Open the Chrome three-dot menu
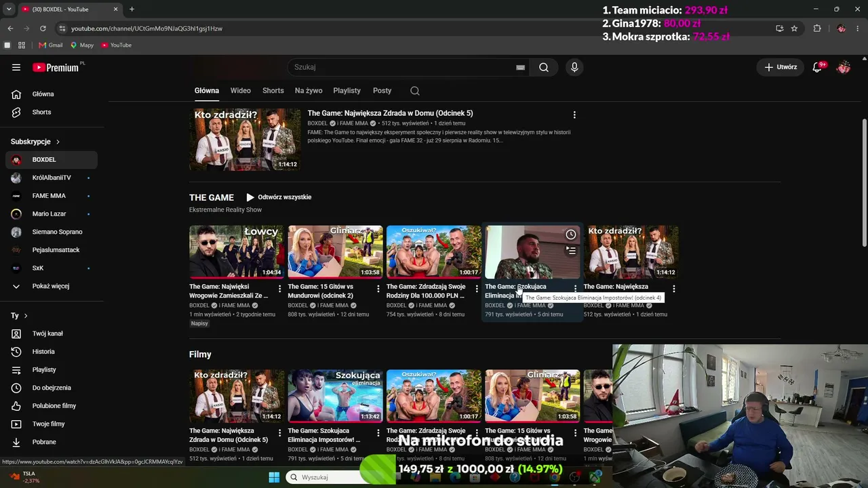This screenshot has width=868, height=488. pos(858,28)
